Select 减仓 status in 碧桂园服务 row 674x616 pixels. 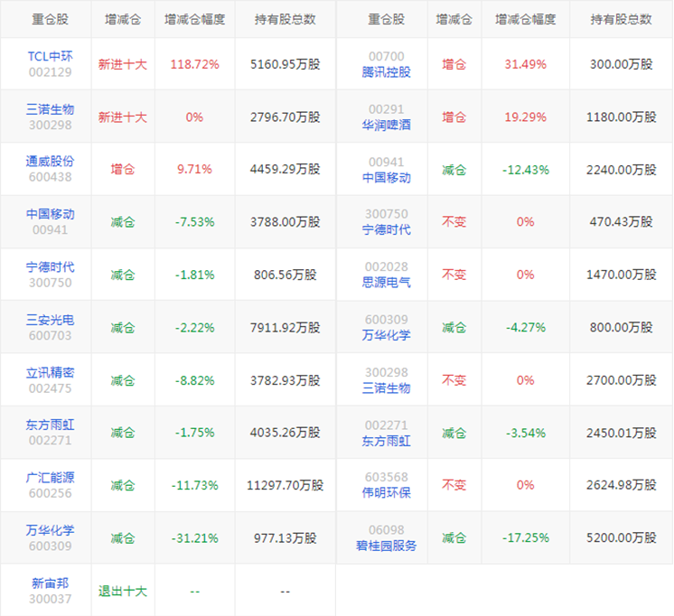[x=454, y=537]
